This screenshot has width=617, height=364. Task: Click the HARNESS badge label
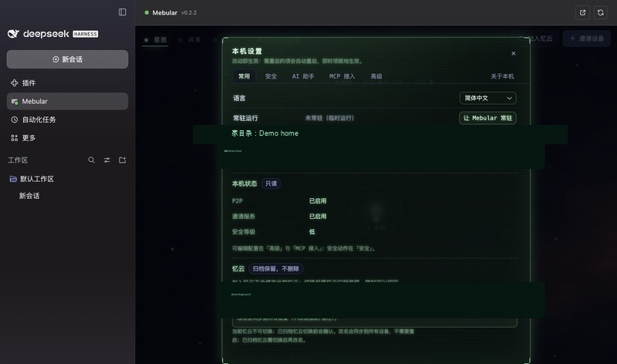tap(86, 34)
